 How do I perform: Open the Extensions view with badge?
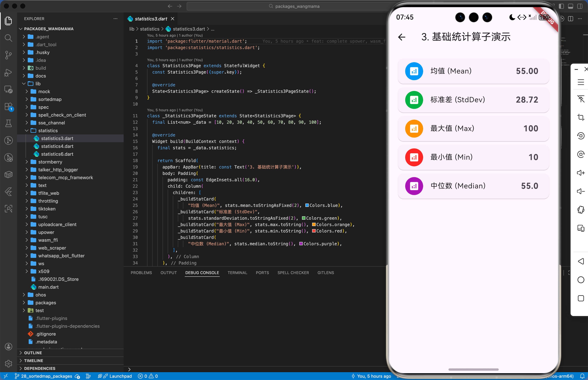(8, 107)
